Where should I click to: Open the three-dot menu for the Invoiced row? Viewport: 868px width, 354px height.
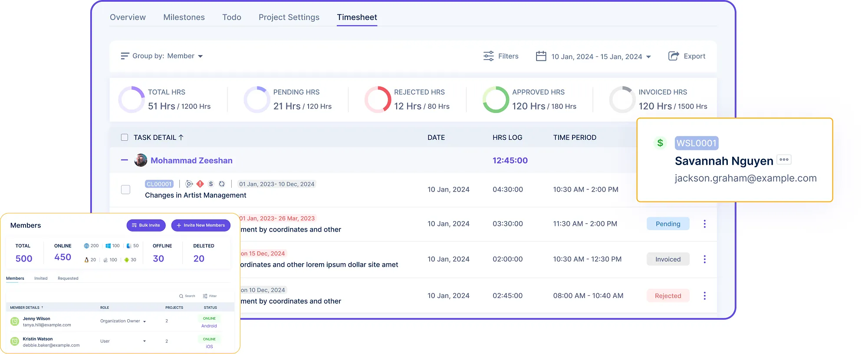[x=704, y=259]
